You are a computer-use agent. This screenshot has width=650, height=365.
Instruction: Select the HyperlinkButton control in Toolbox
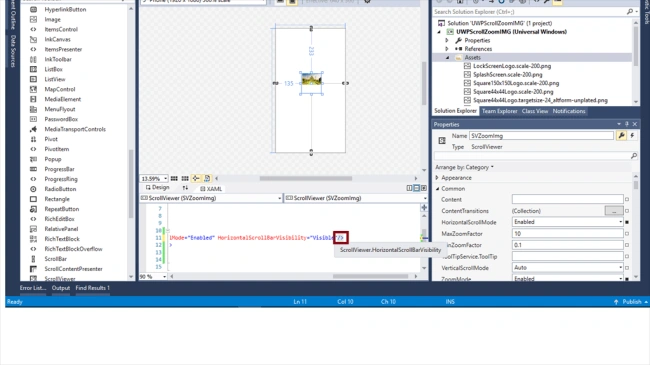(65, 9)
